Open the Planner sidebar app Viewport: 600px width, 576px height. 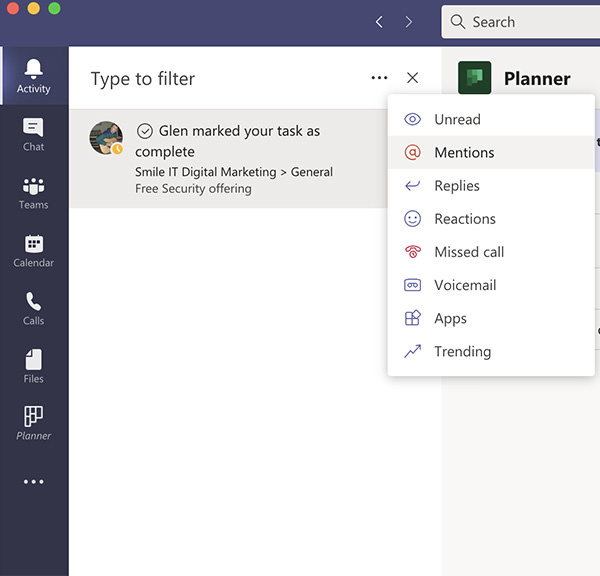(x=34, y=423)
